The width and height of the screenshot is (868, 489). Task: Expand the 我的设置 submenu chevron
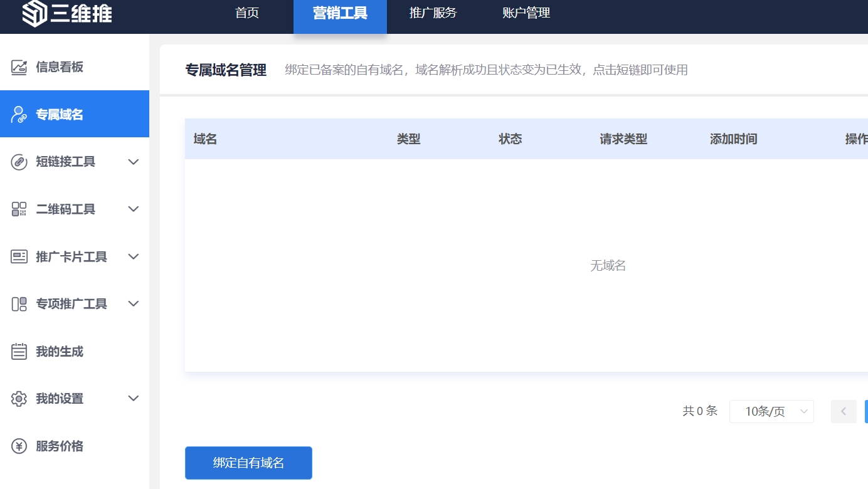coord(134,399)
